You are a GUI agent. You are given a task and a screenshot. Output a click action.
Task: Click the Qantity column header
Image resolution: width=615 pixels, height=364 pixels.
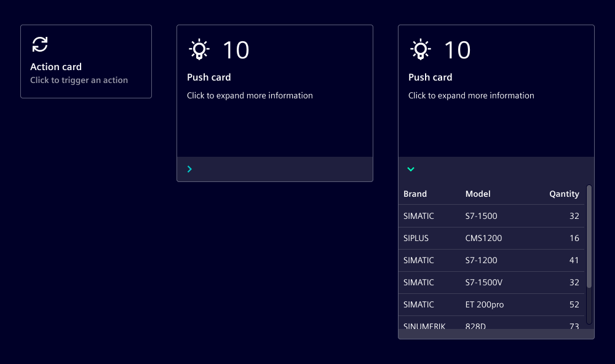click(564, 194)
